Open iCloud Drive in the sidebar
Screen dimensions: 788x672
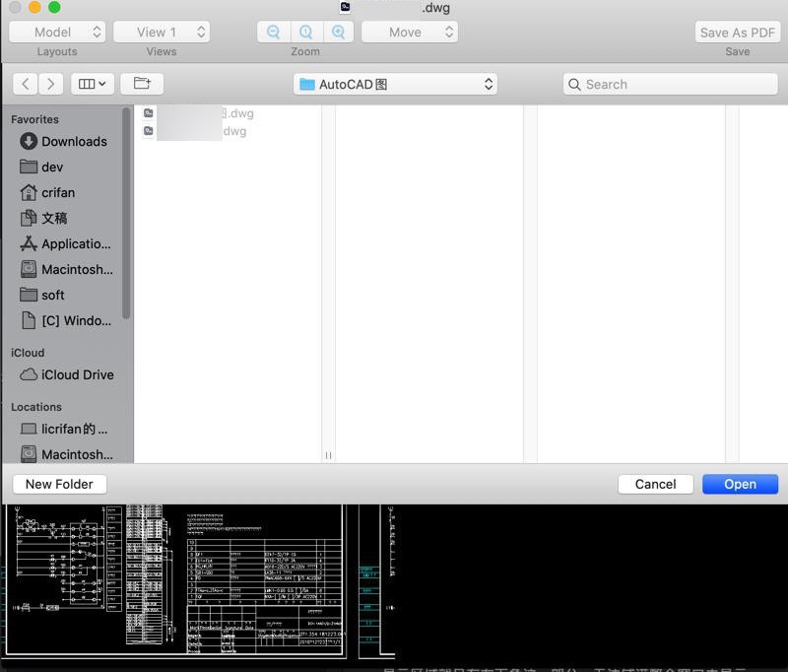[67, 375]
